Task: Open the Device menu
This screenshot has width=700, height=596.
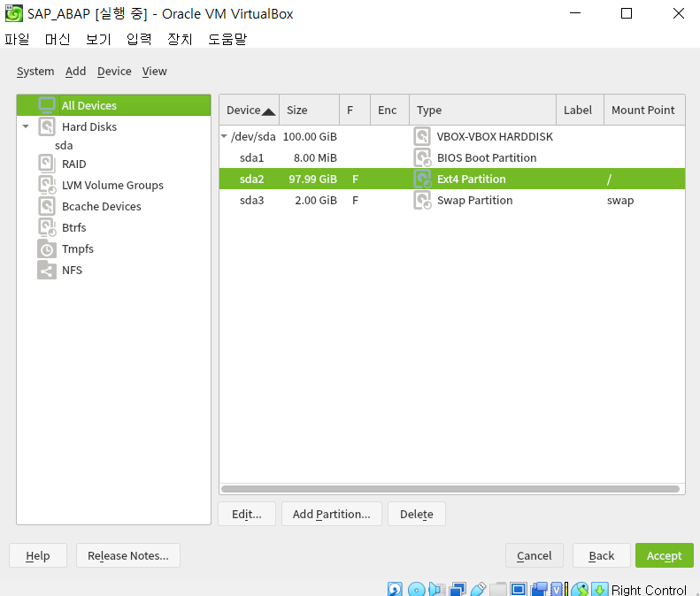Action: point(114,72)
